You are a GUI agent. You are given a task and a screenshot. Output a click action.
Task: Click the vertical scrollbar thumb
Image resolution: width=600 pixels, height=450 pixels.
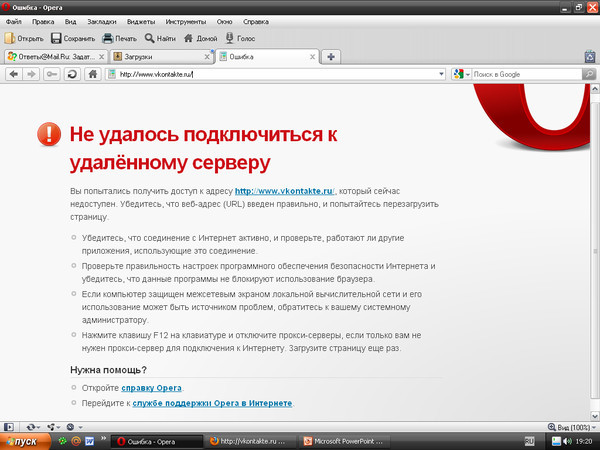point(595,251)
